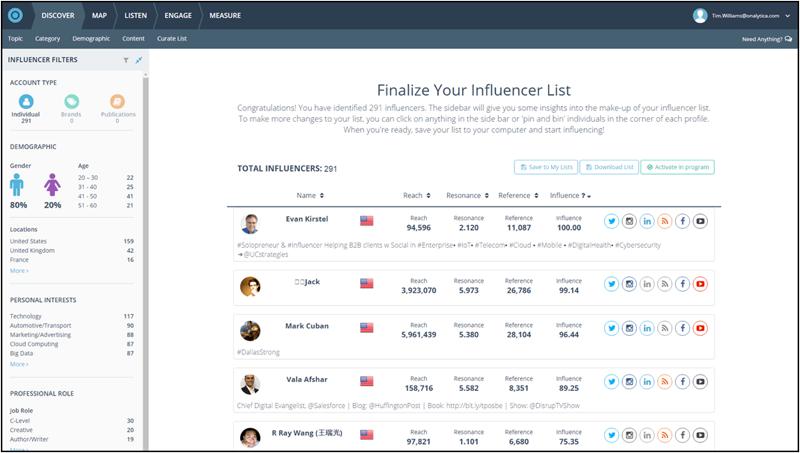Open Jack's red YouTube icon
Screen dimensions: 800x453
(x=700, y=284)
